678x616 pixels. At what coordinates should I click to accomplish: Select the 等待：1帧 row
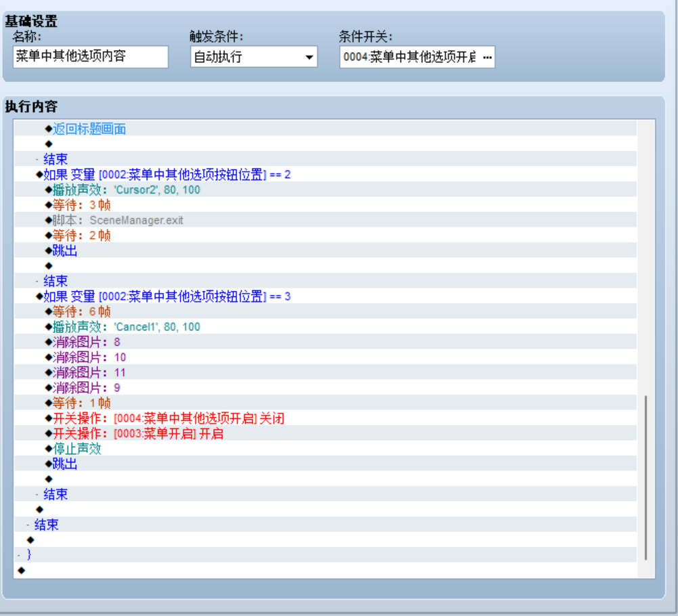[325, 403]
